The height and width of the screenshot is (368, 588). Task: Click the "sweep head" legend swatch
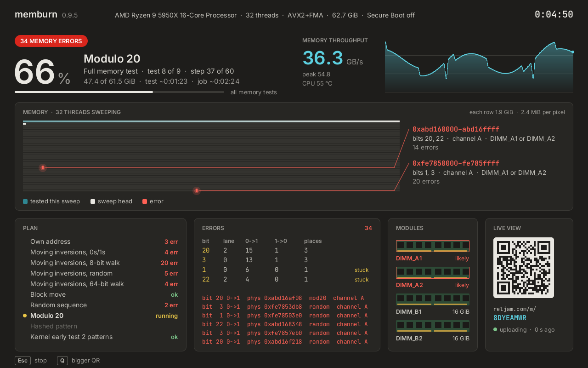coord(93,201)
